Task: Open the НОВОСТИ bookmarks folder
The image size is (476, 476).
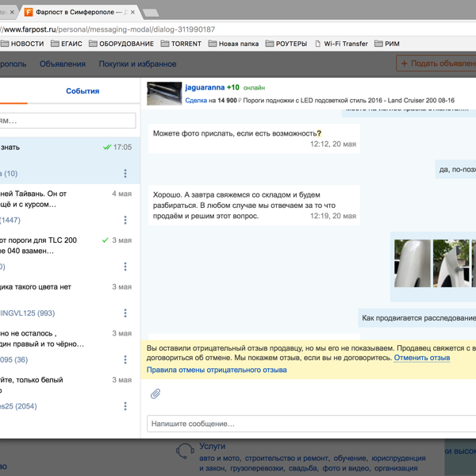Action: tap(22, 44)
